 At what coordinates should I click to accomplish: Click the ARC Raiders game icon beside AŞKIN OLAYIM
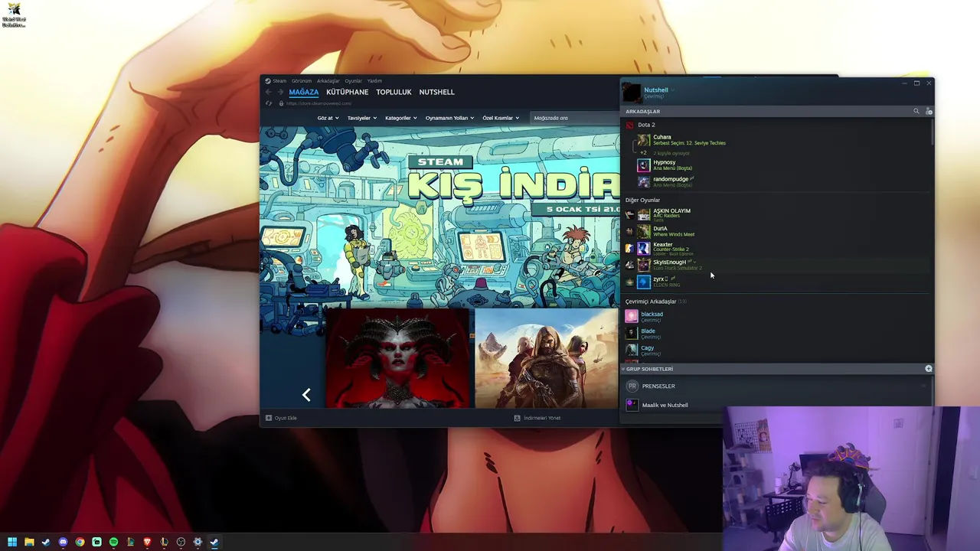[630, 215]
